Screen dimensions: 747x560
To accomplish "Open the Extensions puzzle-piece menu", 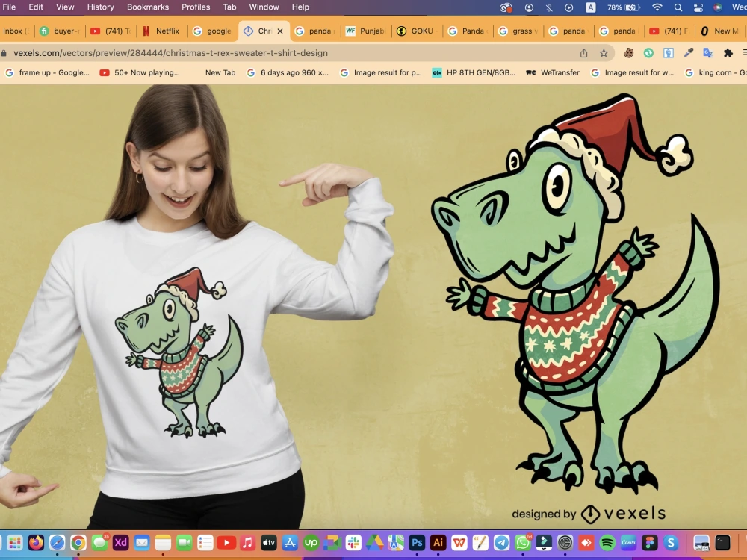I will point(728,53).
